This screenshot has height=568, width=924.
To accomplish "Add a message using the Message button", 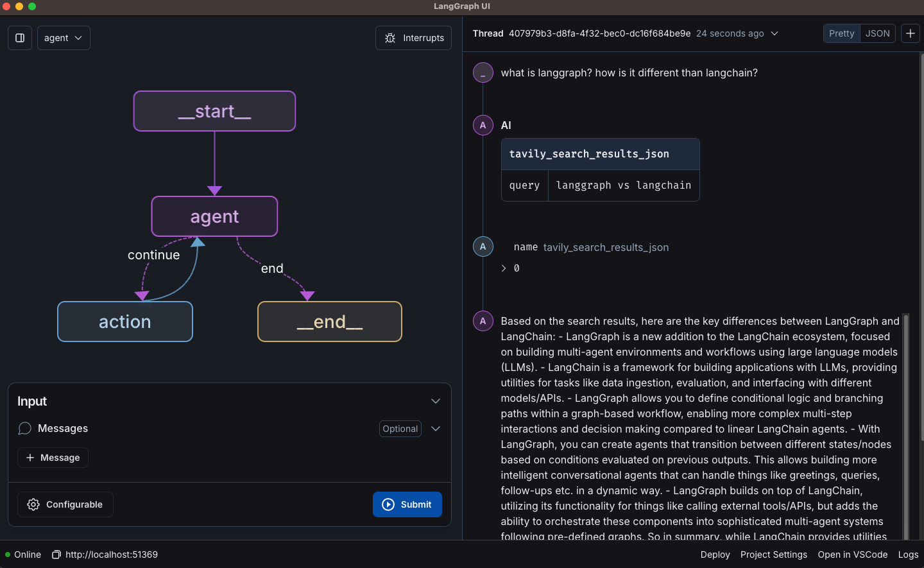I will coord(53,458).
